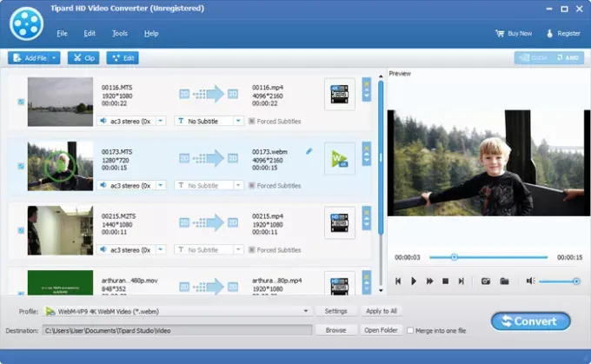This screenshot has width=591, height=364.
Task: Play the preview video
Action: [x=414, y=281]
